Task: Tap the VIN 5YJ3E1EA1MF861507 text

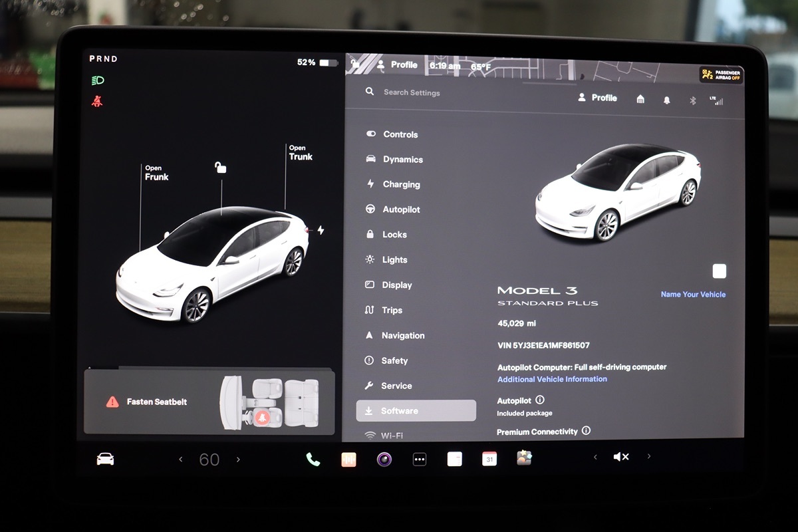Action: [543, 345]
